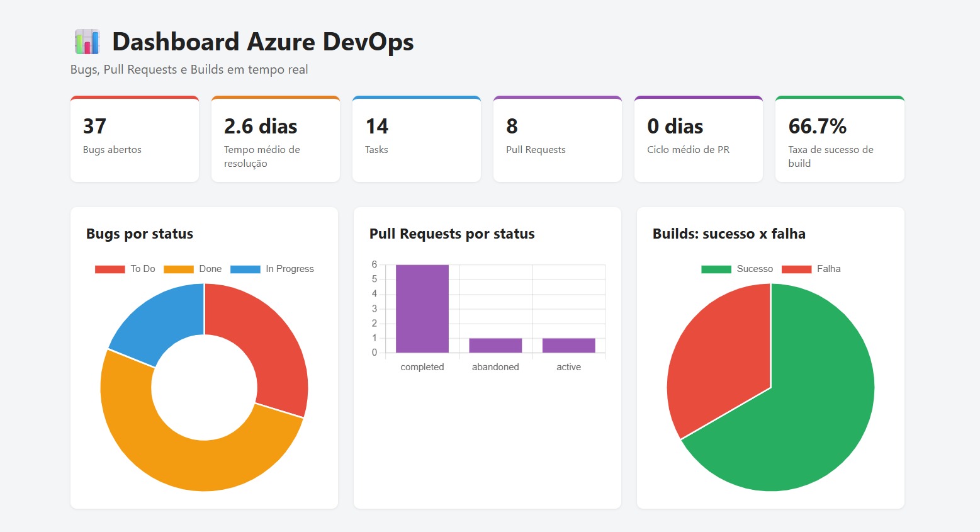The image size is (980, 532).
Task: Click the active axis label
Action: coord(568,367)
